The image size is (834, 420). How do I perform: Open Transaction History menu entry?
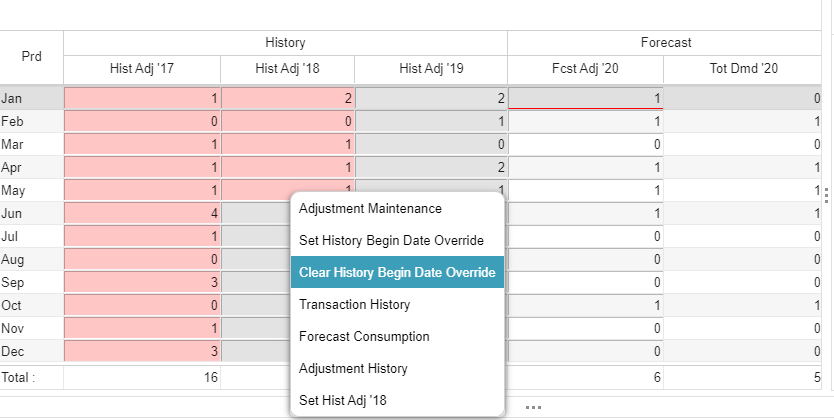[354, 304]
